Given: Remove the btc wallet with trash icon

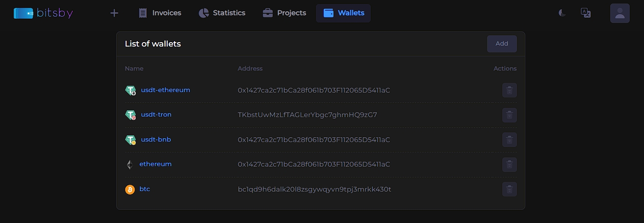Looking at the screenshot, I should click(509, 189).
